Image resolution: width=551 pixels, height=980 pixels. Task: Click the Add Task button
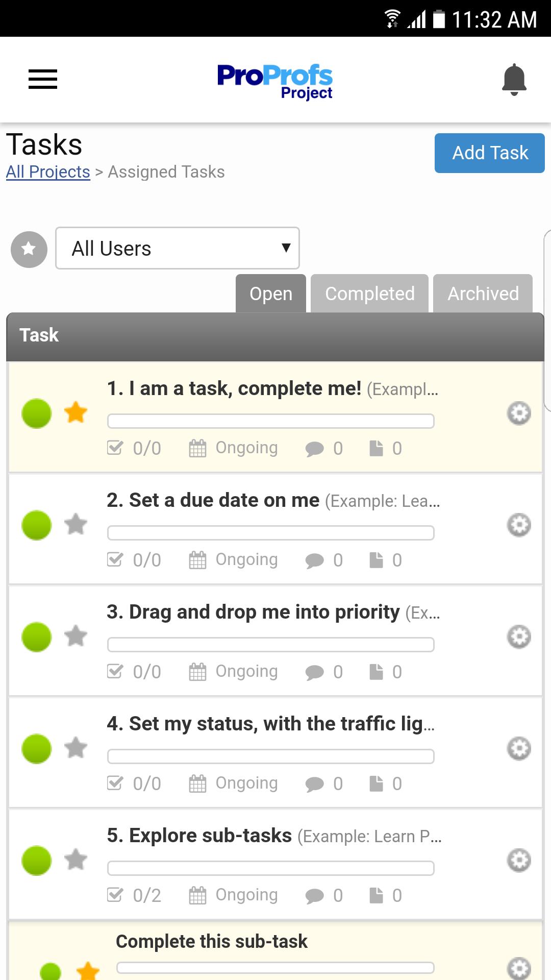click(490, 153)
